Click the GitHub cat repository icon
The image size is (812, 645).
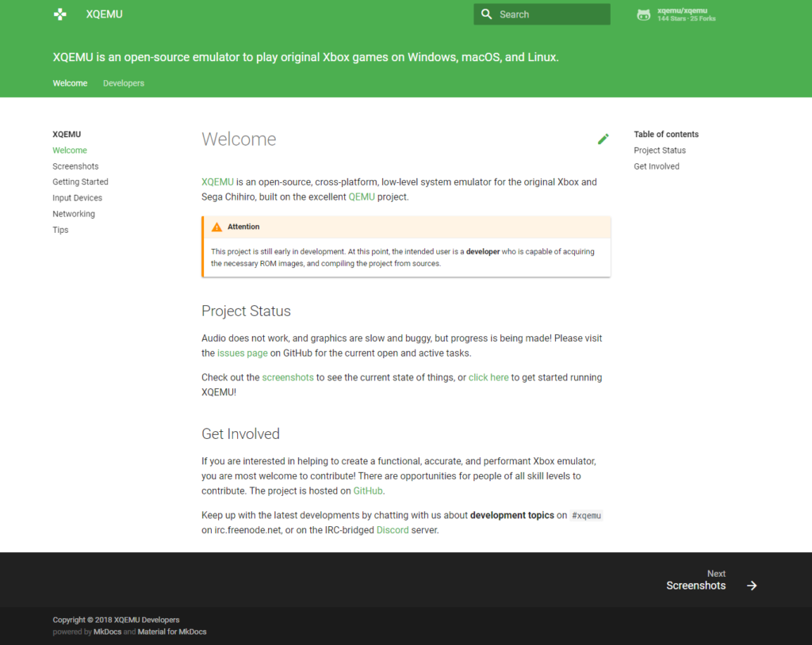coord(643,14)
